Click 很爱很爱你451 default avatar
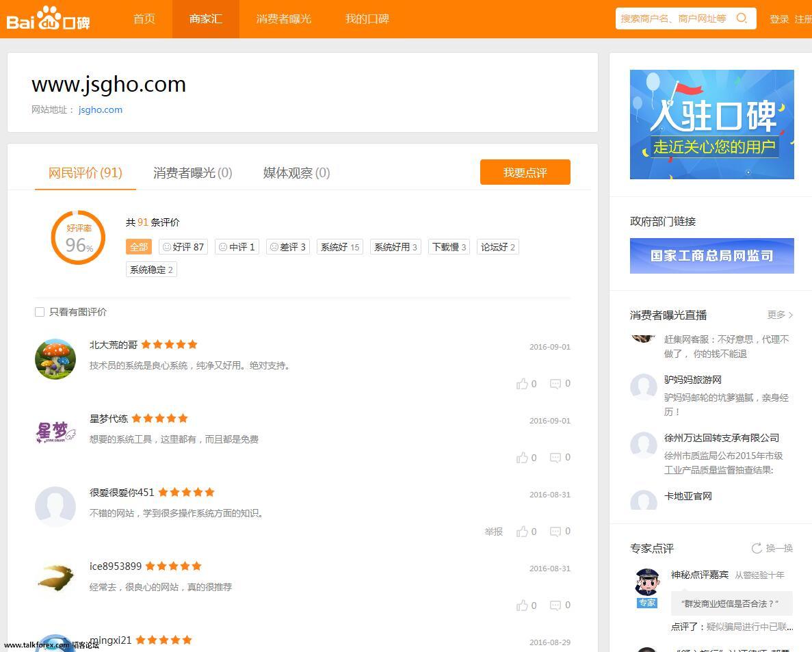Image resolution: width=812 pixels, height=652 pixels. click(x=55, y=506)
